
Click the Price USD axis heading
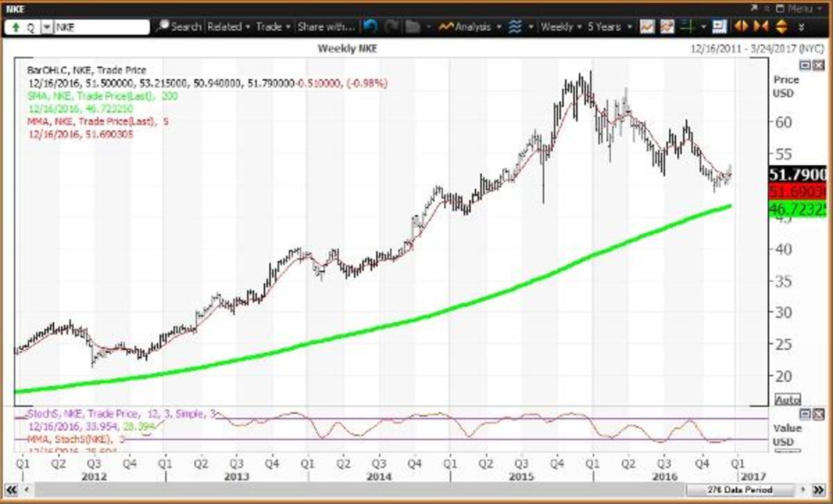coord(786,85)
